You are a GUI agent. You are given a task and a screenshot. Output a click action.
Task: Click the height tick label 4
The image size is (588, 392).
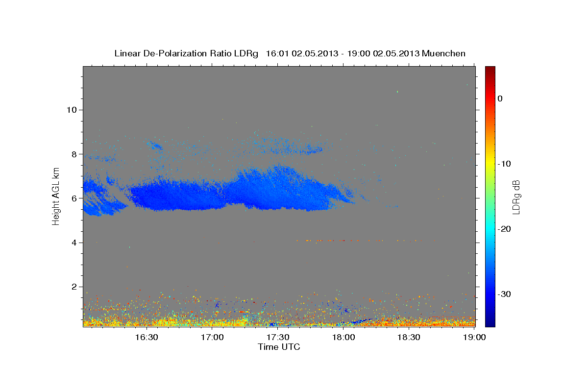click(x=73, y=243)
